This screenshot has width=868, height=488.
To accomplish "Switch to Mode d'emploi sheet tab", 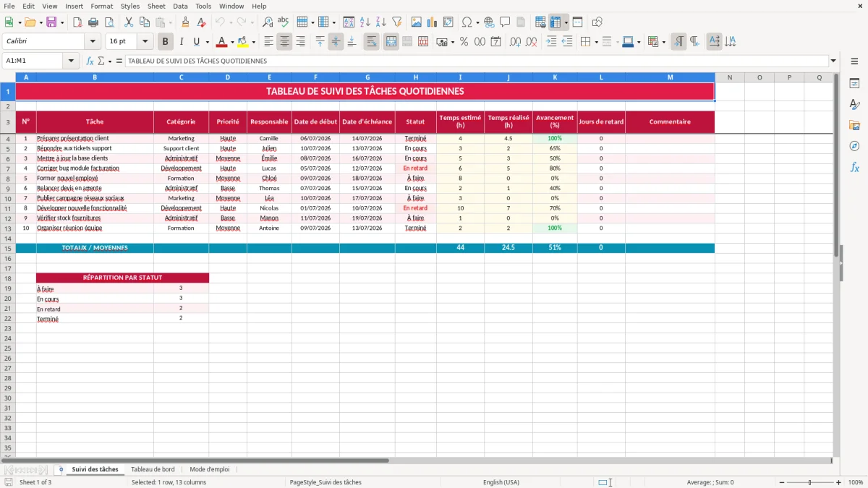I will tap(209, 469).
